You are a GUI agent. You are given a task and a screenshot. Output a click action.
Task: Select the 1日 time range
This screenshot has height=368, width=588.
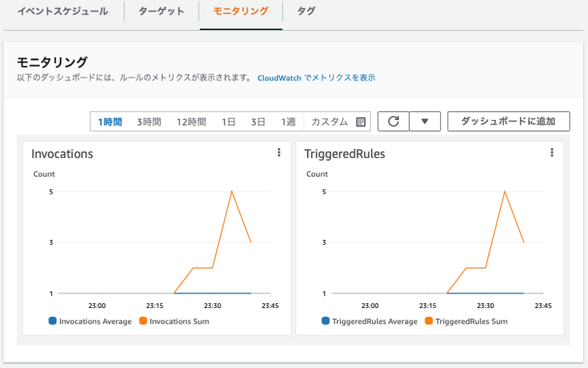point(229,122)
